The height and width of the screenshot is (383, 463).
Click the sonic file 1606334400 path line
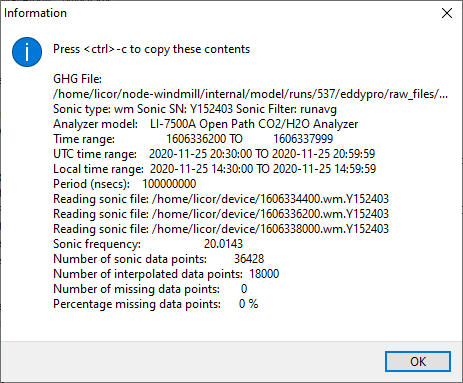coord(221,199)
